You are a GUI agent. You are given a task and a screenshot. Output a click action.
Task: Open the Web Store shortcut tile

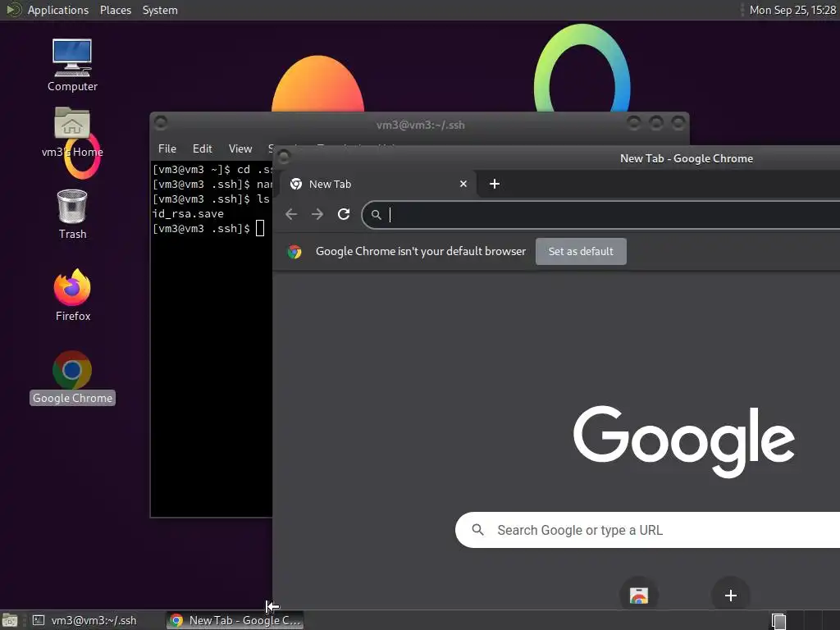coord(638,596)
